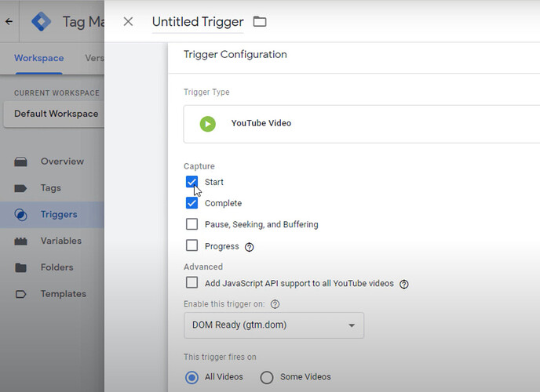
Task: Click the Folders sidebar icon
Action: pos(20,267)
